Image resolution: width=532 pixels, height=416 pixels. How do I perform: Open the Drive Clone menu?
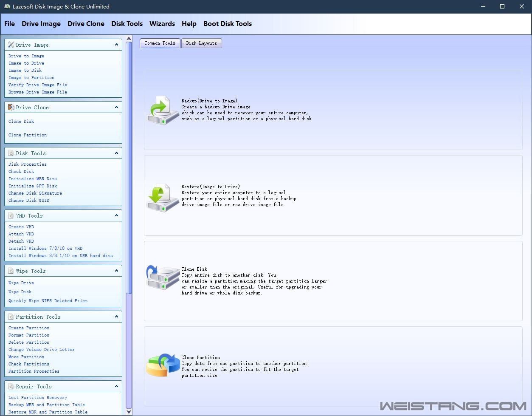tap(86, 24)
